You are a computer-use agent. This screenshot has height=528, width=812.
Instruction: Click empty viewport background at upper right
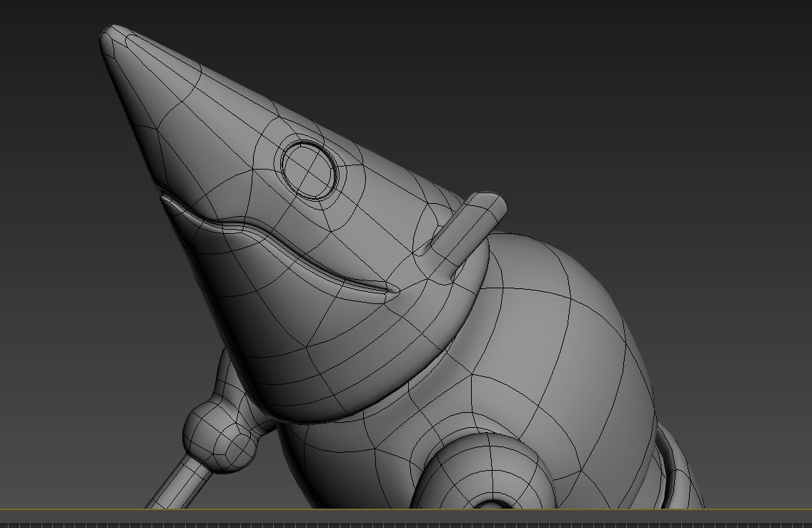(x=679, y=86)
